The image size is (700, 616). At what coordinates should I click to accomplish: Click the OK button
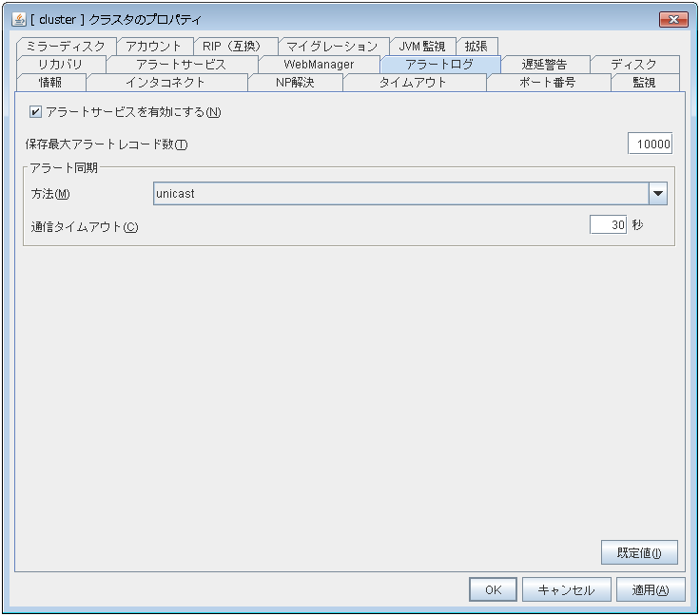(493, 589)
